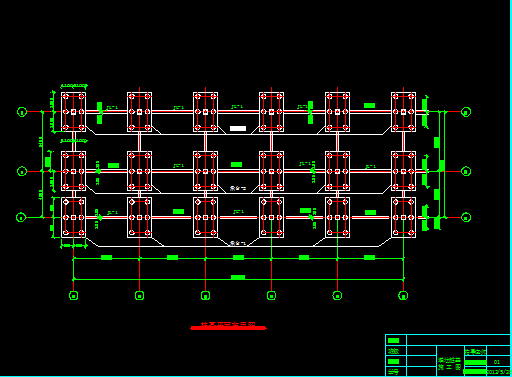Select the first bottom axis bubble from the left
Image resolution: width=512 pixels, height=377 pixels.
coord(74,295)
